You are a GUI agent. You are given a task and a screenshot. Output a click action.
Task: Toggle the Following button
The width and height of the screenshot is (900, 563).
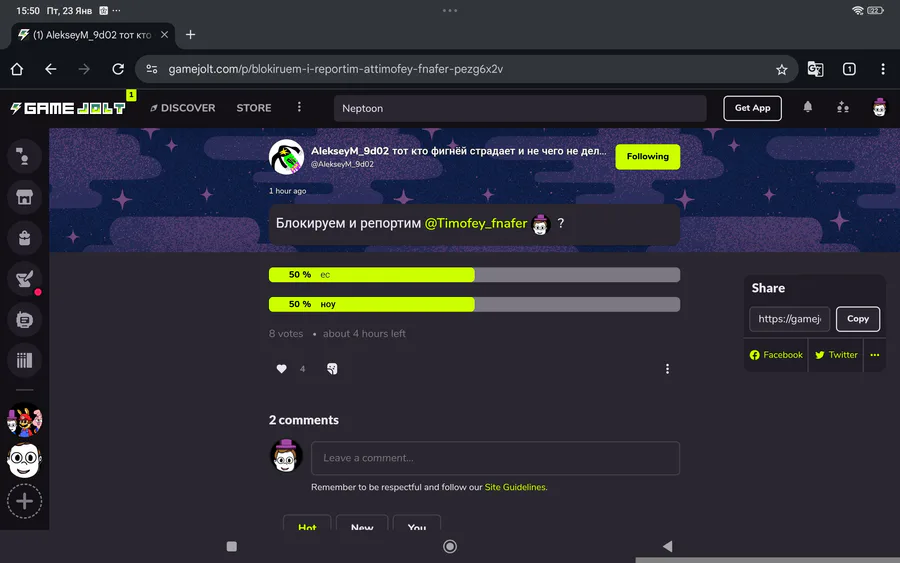647,157
